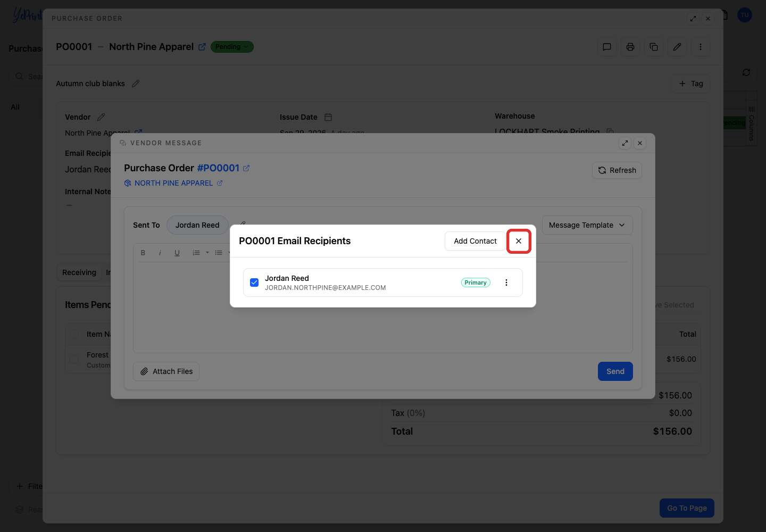This screenshot has width=766, height=532.
Task: Open the #PO0001 link in Vendor Message
Action: 218,168
